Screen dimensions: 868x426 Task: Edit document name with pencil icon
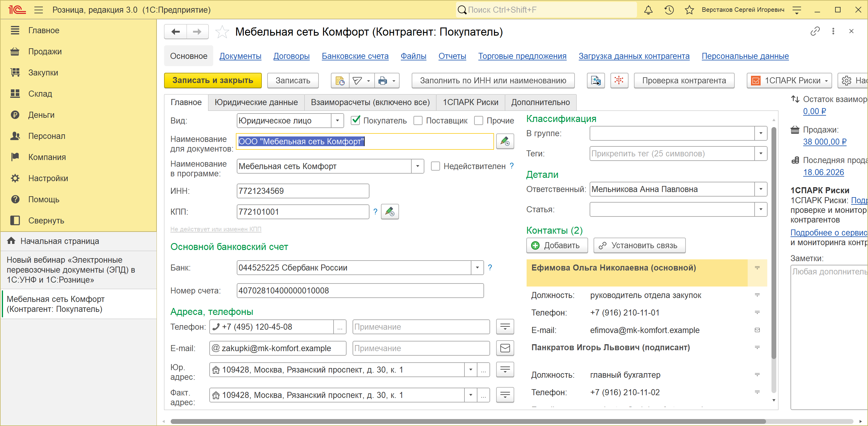(505, 141)
